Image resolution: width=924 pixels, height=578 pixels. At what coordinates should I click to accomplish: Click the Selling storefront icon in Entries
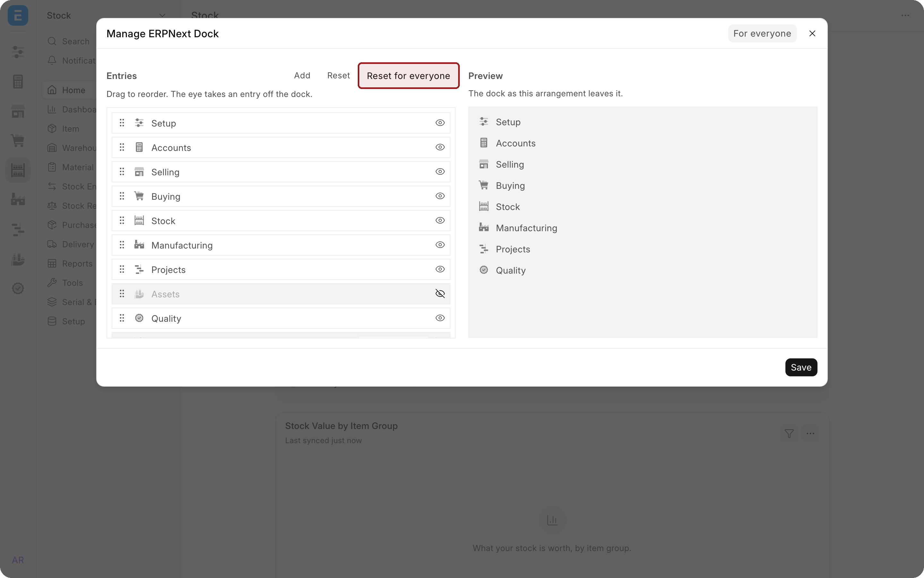[139, 172]
